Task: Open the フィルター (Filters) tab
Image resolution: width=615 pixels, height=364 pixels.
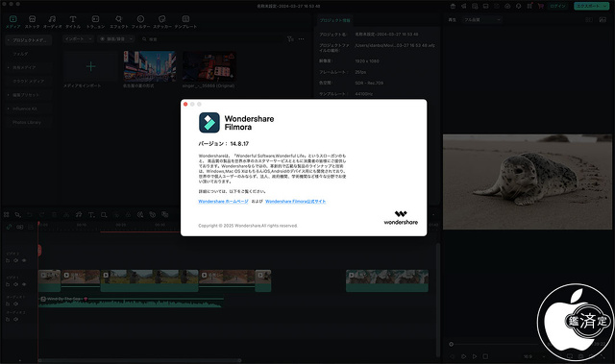Action: click(140, 22)
